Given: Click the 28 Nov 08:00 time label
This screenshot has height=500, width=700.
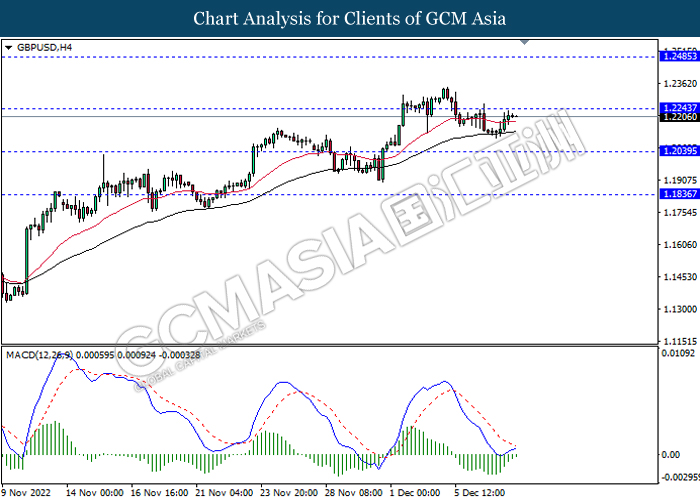Looking at the screenshot, I should 354,492.
